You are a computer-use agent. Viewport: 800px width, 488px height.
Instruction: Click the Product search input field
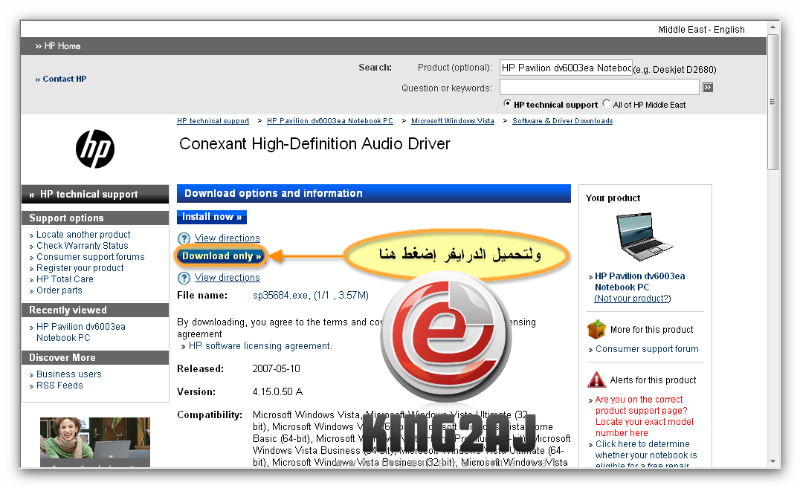coord(565,68)
